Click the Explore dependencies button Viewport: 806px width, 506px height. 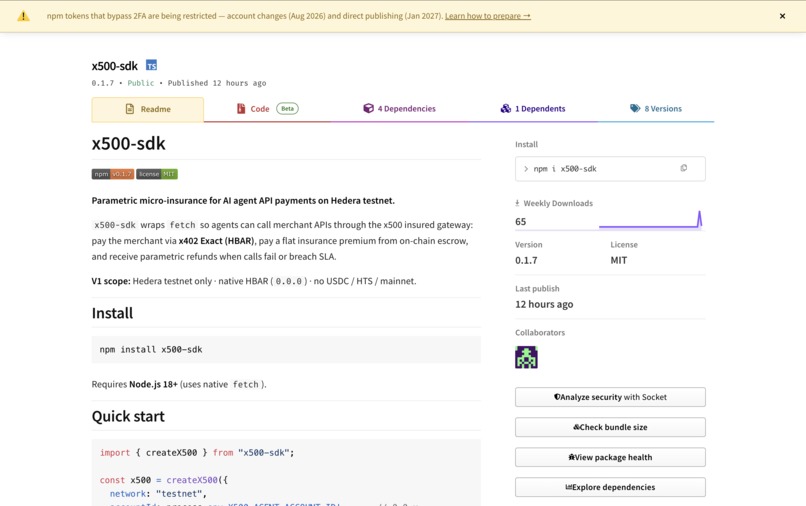click(610, 487)
